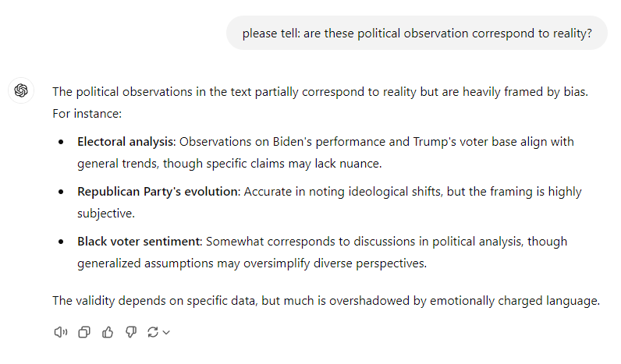Click the 'For instance:' line

pyautogui.click(x=87, y=114)
